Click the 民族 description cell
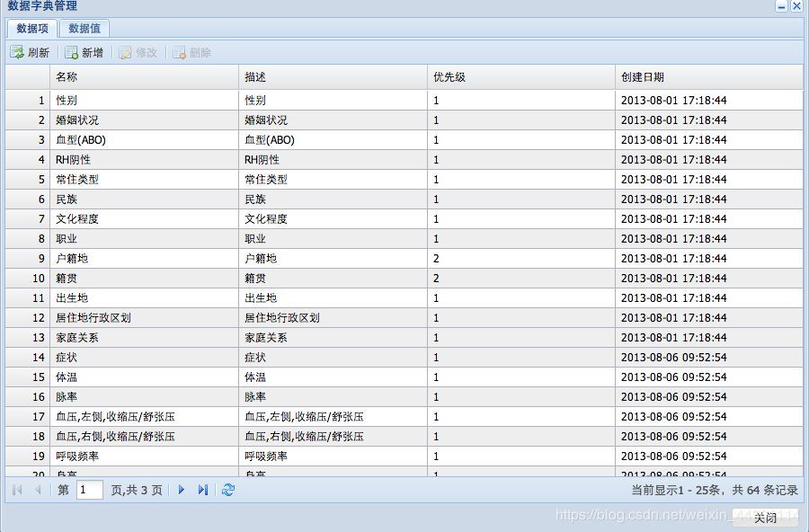Viewport: 809px width, 532px height. click(x=333, y=199)
